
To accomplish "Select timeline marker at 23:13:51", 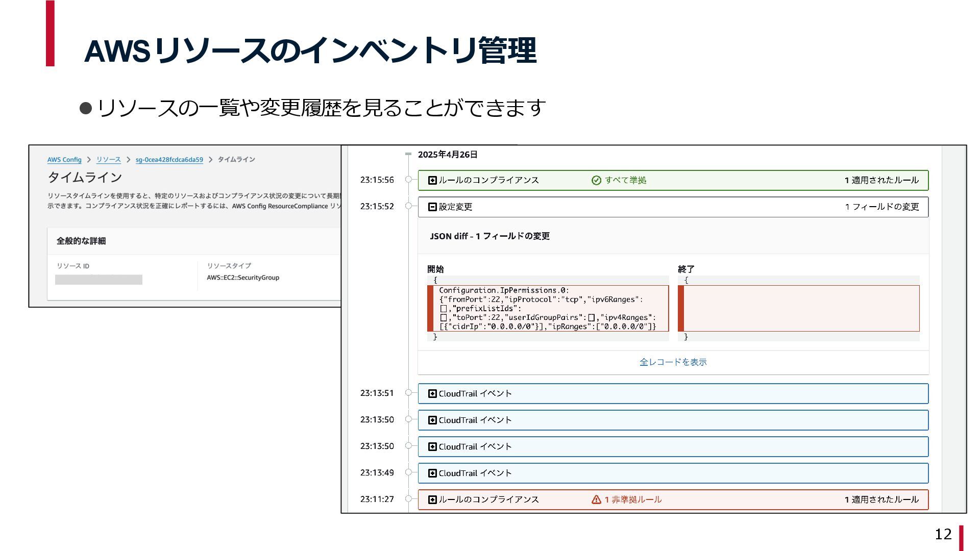I will pos(408,393).
